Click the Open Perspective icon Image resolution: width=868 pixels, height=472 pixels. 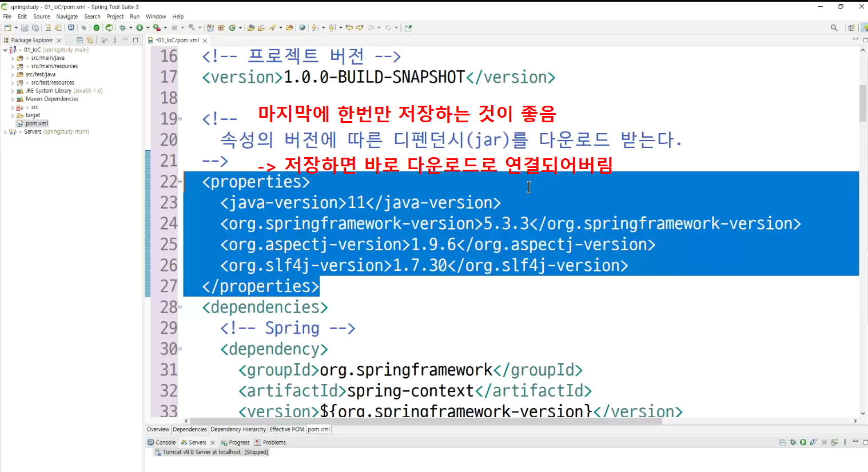point(851,27)
